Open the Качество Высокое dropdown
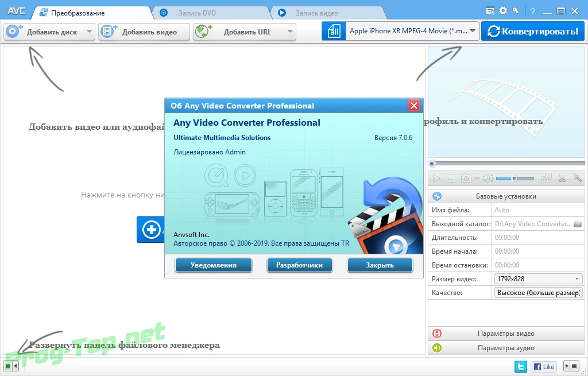Image resolution: width=588 pixels, height=376 pixels. 538,292
